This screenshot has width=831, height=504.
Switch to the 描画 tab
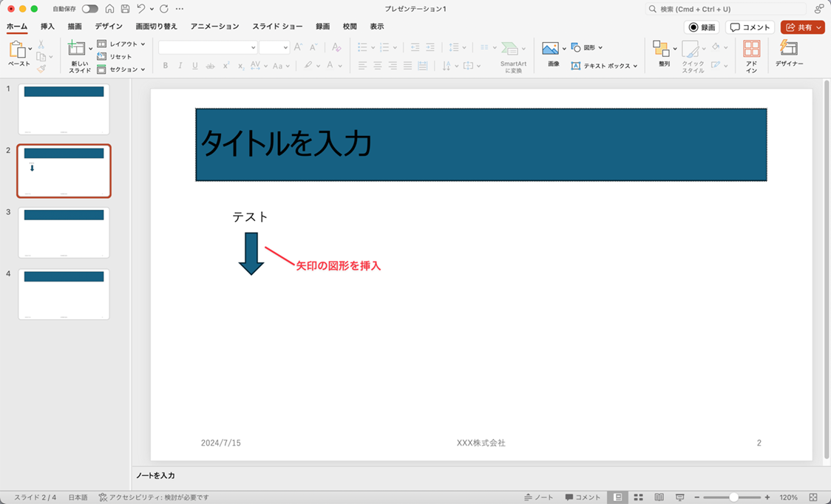tap(75, 27)
